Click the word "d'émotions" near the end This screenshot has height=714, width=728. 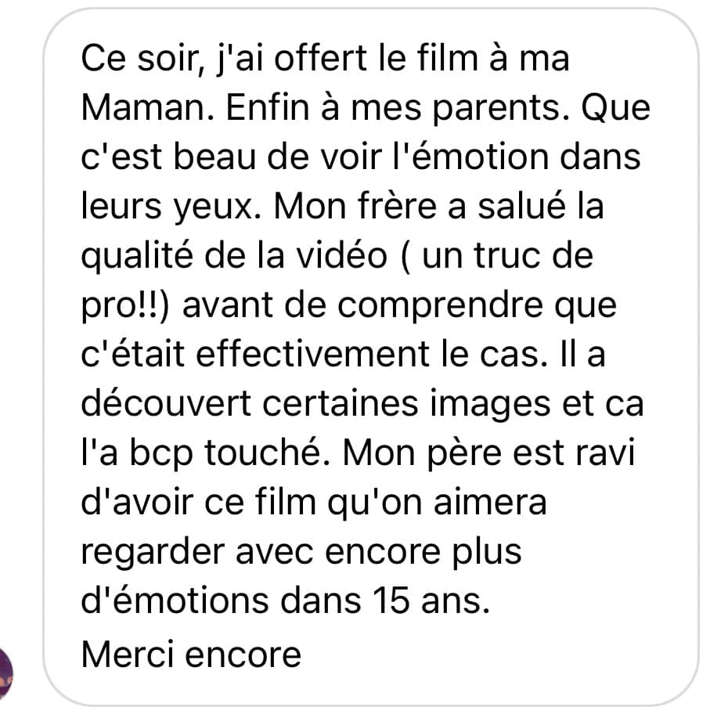175,600
